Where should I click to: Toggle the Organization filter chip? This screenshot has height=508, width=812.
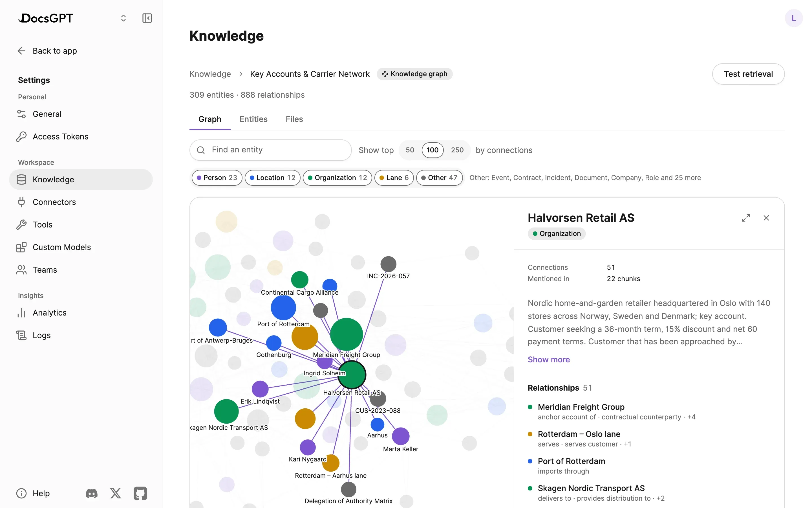click(337, 178)
